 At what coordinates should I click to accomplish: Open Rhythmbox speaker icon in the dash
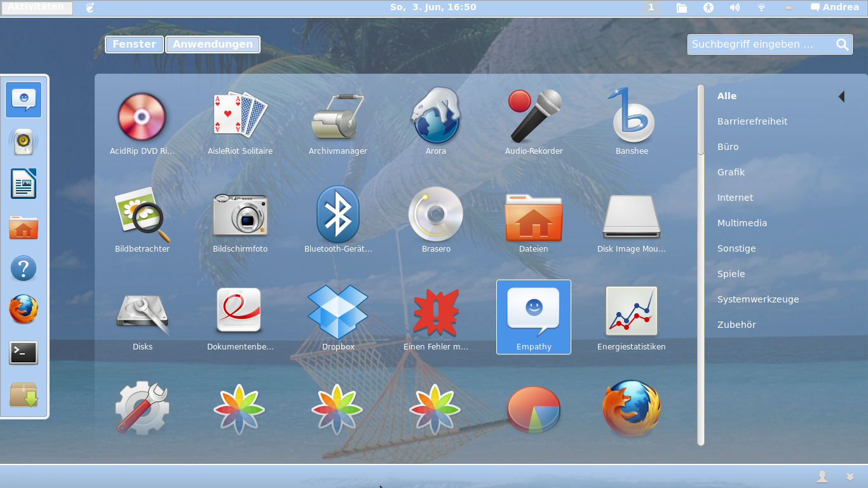[x=24, y=142]
